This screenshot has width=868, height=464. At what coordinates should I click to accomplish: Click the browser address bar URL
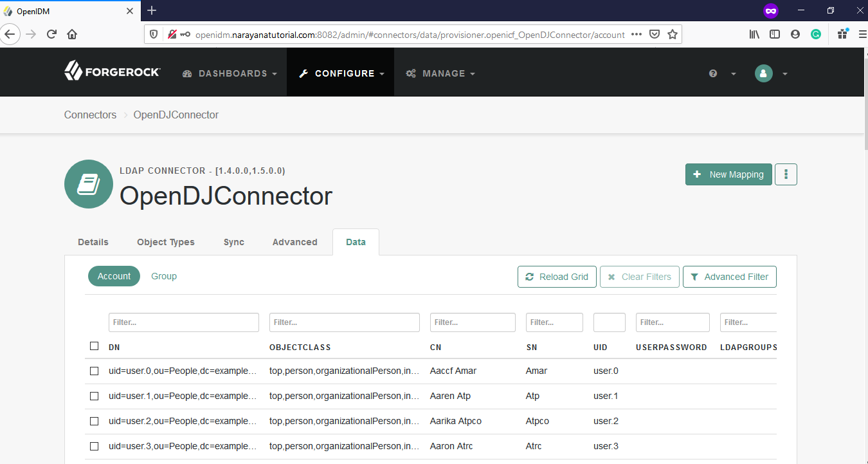[x=410, y=35]
